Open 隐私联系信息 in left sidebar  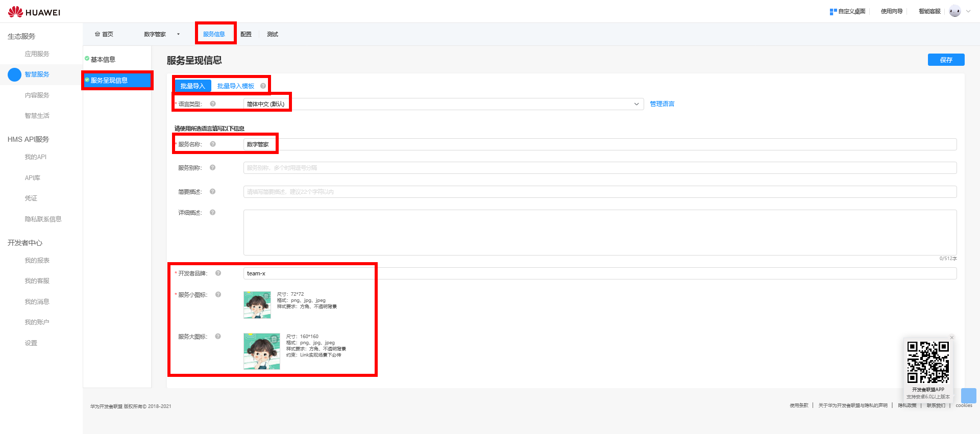pos(43,219)
